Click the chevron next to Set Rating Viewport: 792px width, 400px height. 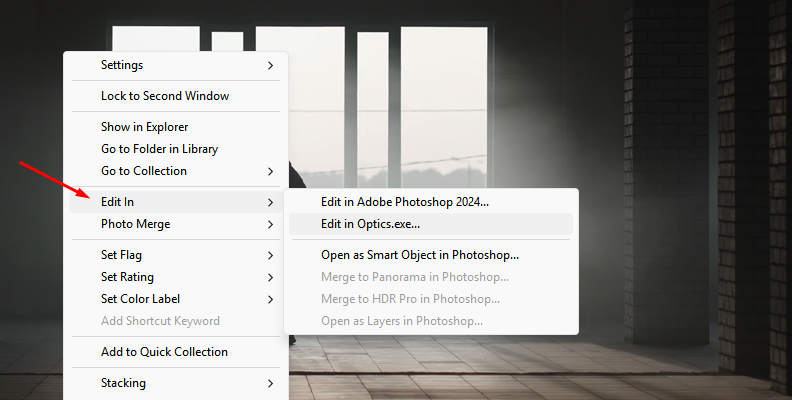coord(271,278)
